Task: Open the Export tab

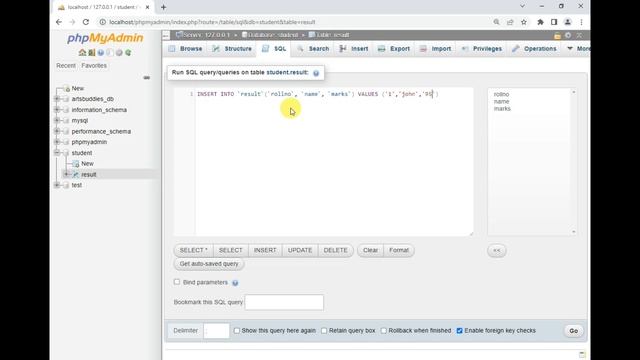Action: click(x=394, y=49)
